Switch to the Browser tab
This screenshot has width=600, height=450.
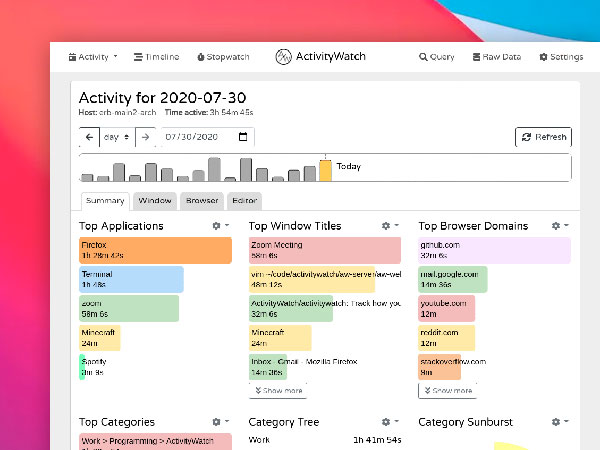(x=202, y=201)
